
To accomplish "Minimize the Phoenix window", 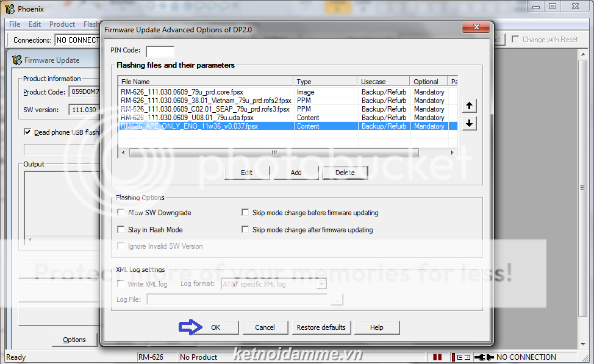I will click(x=535, y=7).
